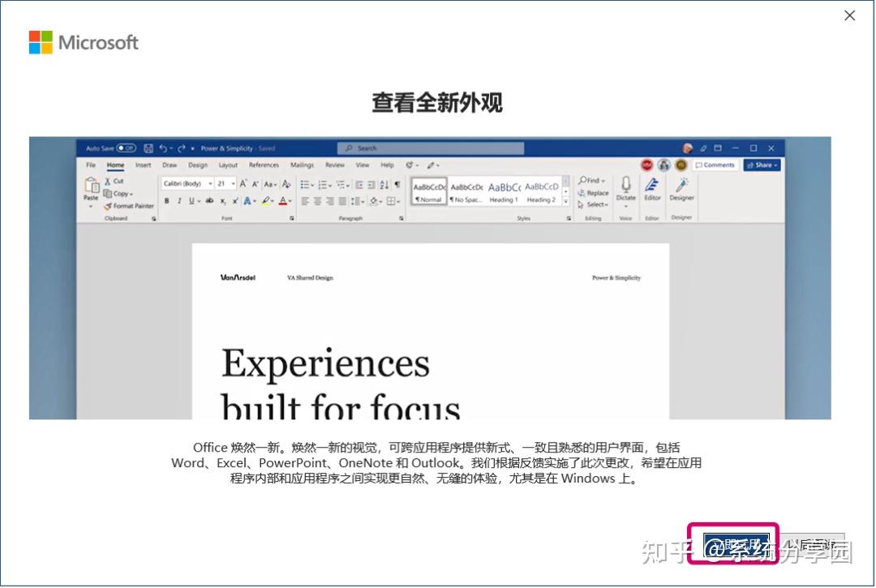876x588 pixels.
Task: Toggle the Text Highlight Color tool
Action: [264, 200]
